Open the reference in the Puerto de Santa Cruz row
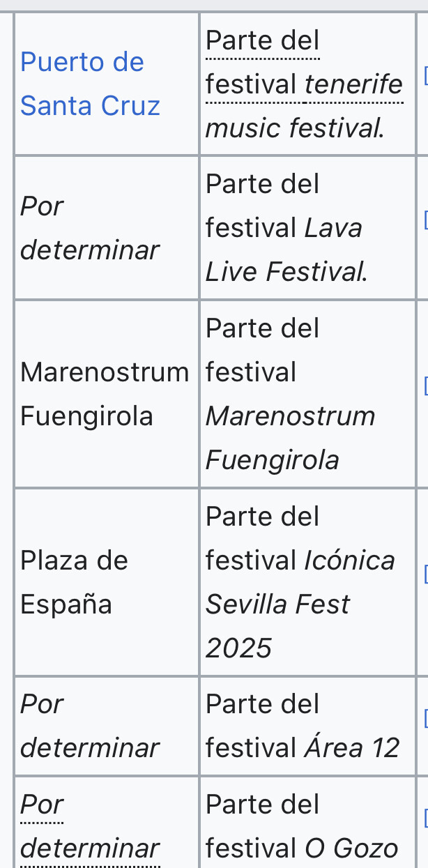 pos(425,75)
